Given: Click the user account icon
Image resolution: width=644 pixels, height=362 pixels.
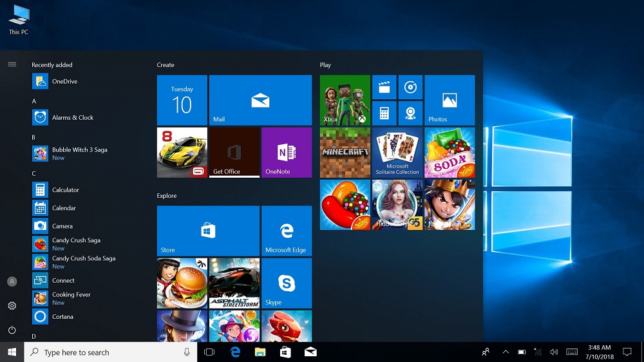Looking at the screenshot, I should 12,281.
